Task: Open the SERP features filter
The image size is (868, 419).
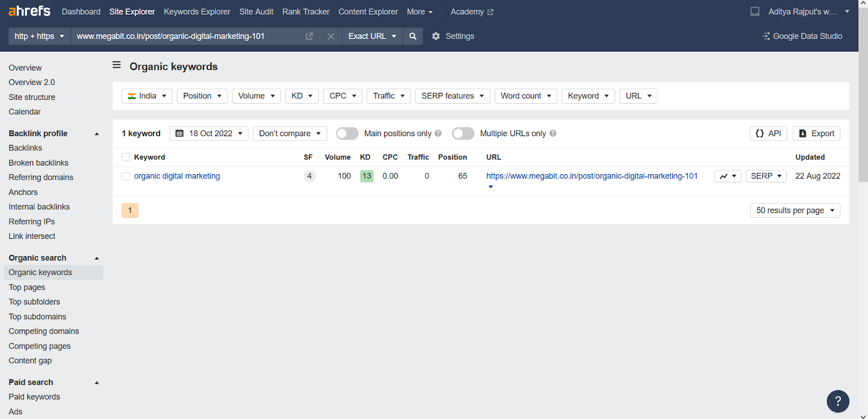Action: tap(453, 96)
